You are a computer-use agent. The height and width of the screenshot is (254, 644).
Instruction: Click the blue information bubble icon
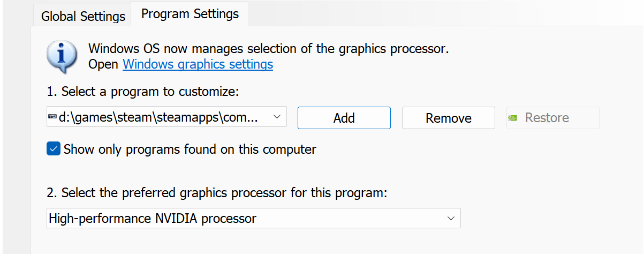click(61, 56)
